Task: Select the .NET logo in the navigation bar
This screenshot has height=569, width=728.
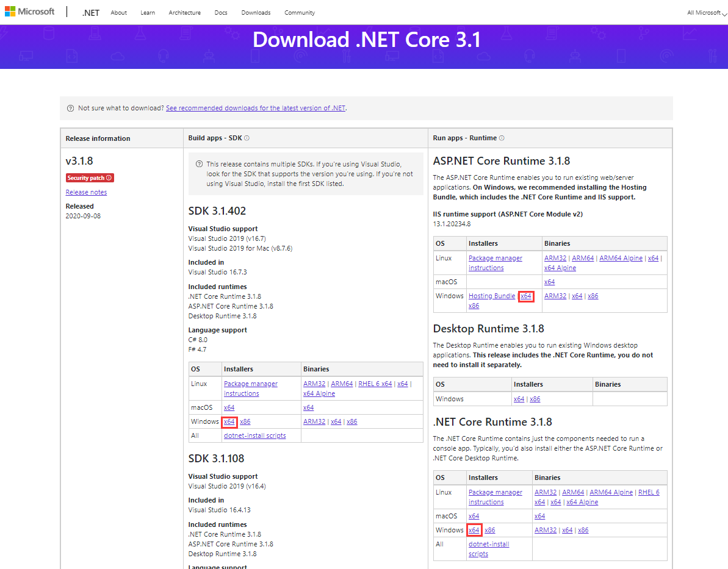Action: coord(90,12)
